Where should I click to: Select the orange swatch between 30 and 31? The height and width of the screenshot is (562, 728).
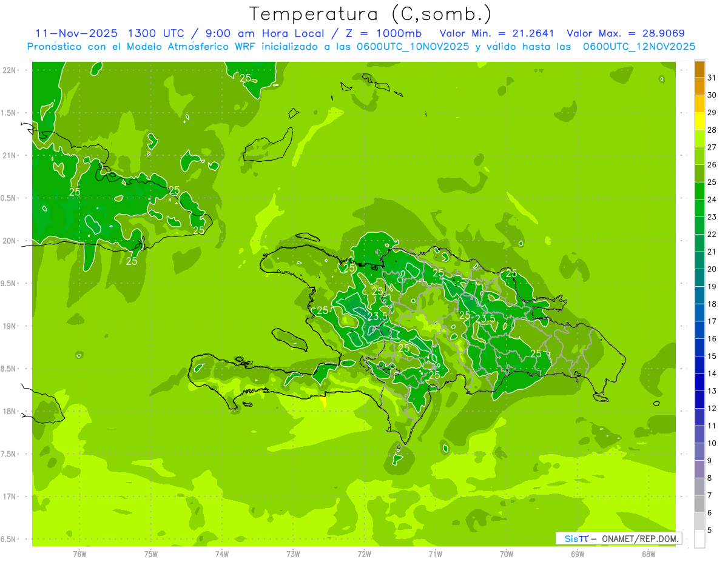click(699, 87)
